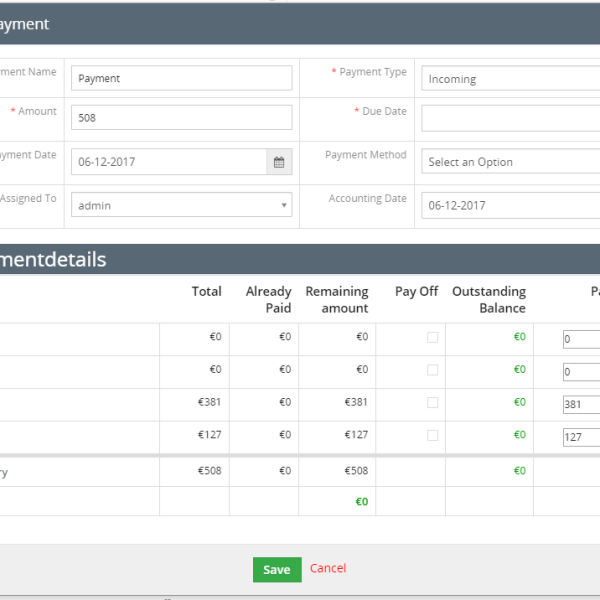The width and height of the screenshot is (600, 600).
Task: Open the Assigned To dropdown showing admin
Action: point(181,205)
